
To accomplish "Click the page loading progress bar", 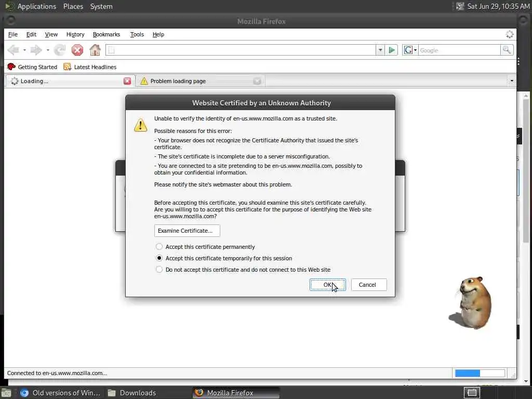I will coord(480,373).
